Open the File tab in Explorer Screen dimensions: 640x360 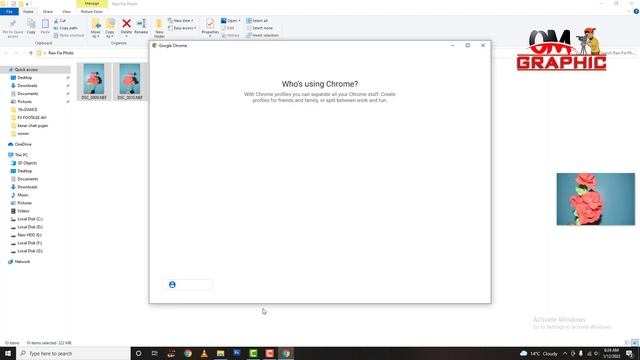[9, 11]
